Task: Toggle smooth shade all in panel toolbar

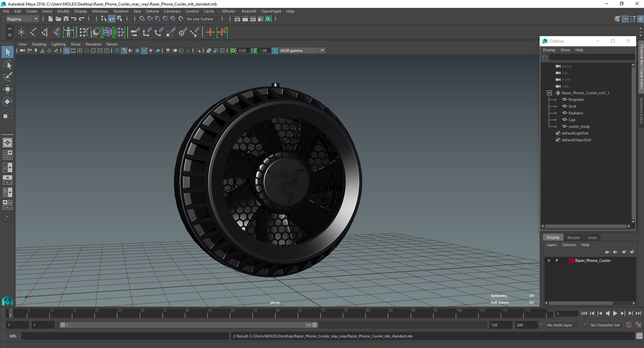Action: pos(124,51)
